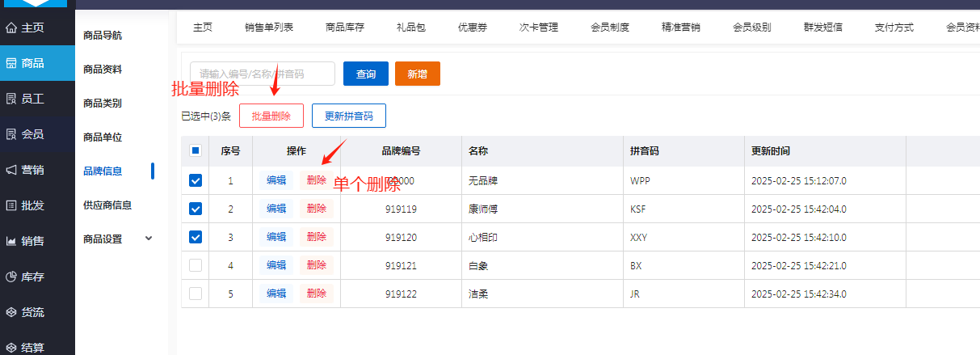Viewport: 980px width, 355px height.
Task: Click the 员工 sidebar icon
Action: click(11, 99)
